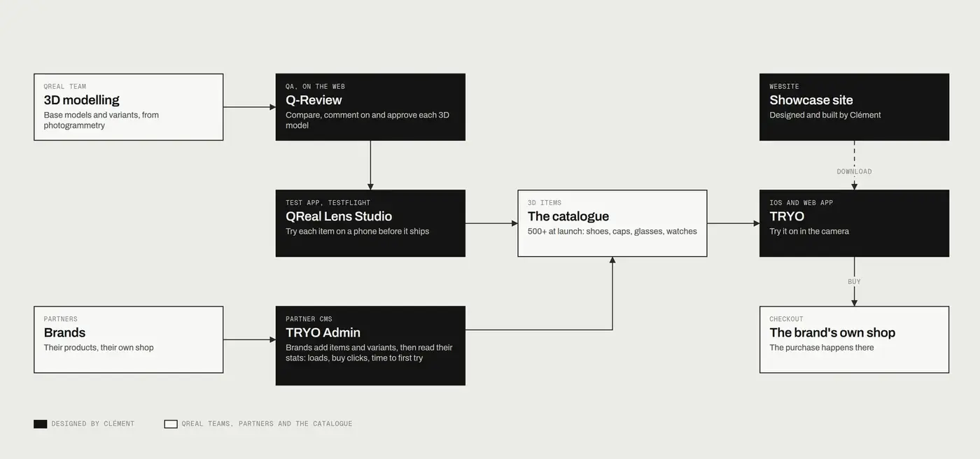Click the "PARTNERS" label
The width and height of the screenshot is (980, 459).
[61, 319]
